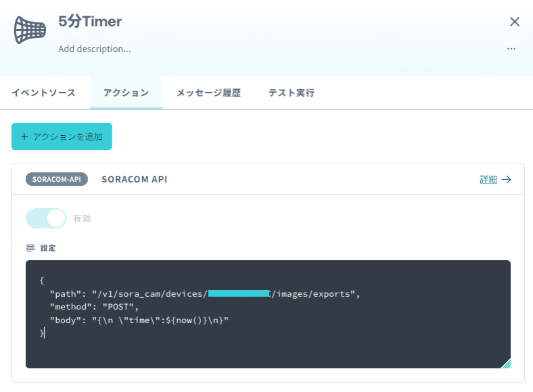Grab the resize handle of the code editor
This screenshot has width=533, height=392.
pos(506,364)
